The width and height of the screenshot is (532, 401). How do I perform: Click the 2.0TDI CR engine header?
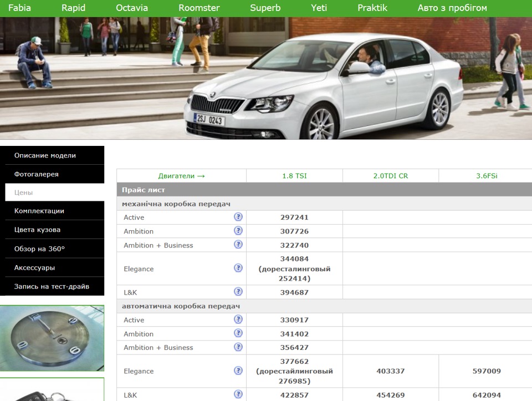391,176
